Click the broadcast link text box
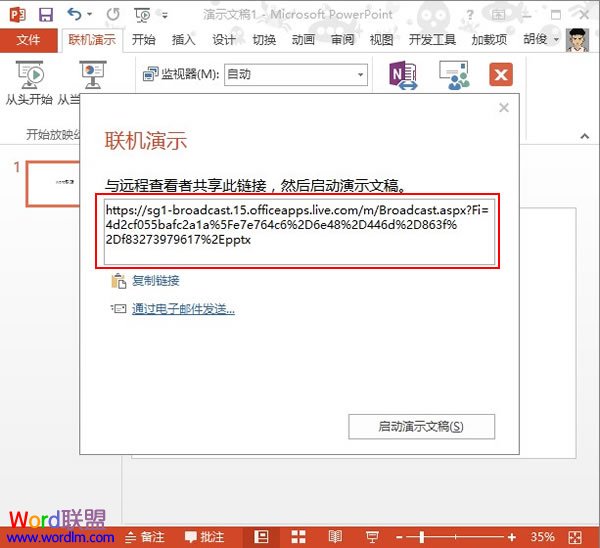600x548 pixels. [x=299, y=232]
